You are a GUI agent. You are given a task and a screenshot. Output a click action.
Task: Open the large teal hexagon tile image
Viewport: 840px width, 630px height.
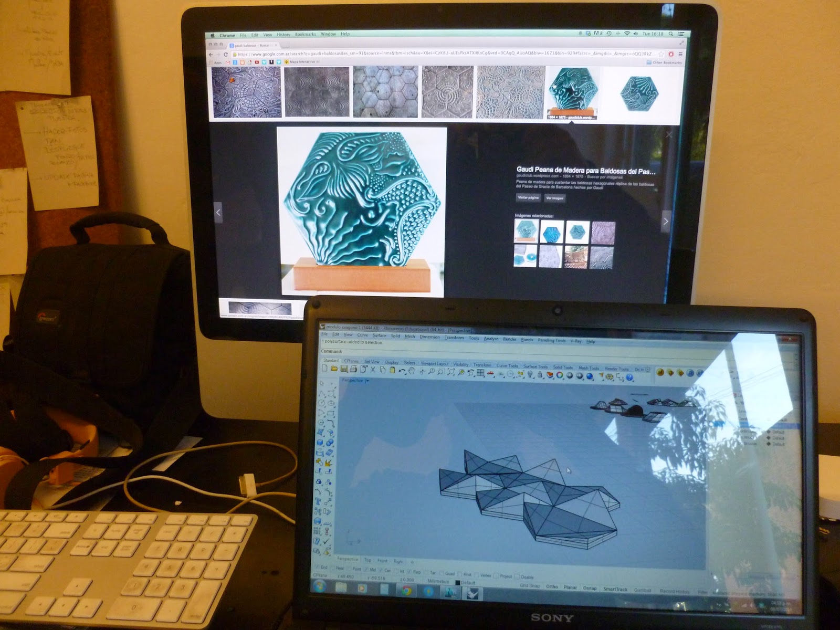(x=362, y=212)
